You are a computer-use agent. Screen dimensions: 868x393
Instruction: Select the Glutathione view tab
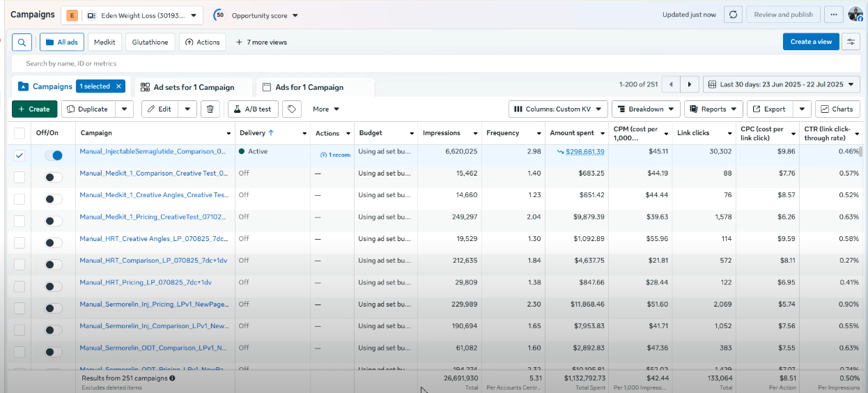click(150, 42)
